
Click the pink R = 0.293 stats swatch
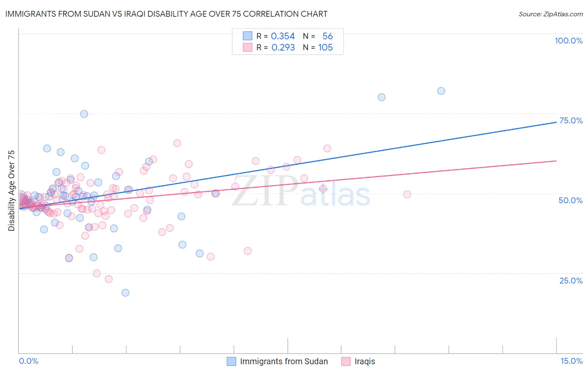[248, 47]
